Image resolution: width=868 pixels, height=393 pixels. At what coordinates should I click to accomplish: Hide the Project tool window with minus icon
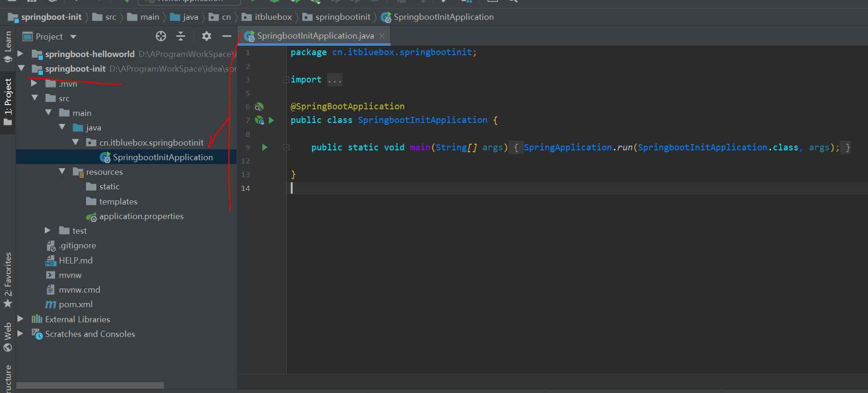pyautogui.click(x=227, y=36)
